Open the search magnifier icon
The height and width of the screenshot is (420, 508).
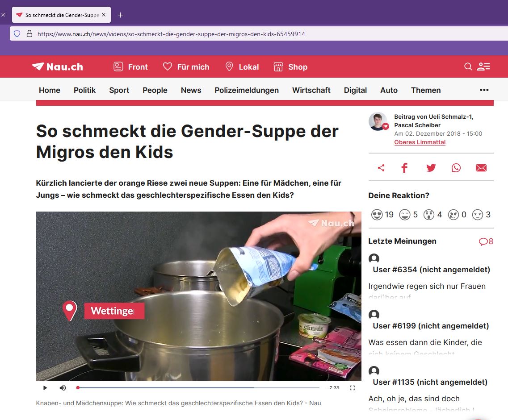[468, 67]
